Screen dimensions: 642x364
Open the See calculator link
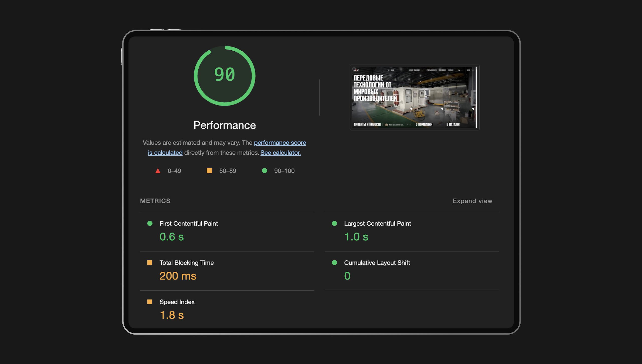click(280, 153)
